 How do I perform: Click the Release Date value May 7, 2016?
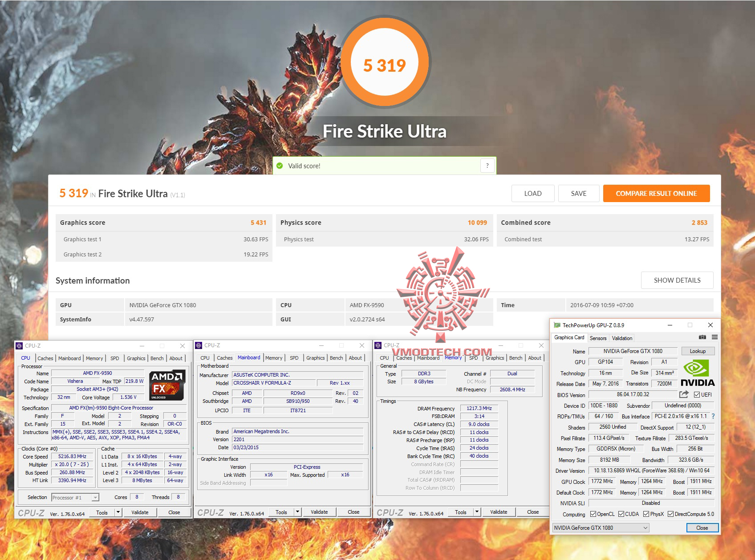[x=605, y=384]
